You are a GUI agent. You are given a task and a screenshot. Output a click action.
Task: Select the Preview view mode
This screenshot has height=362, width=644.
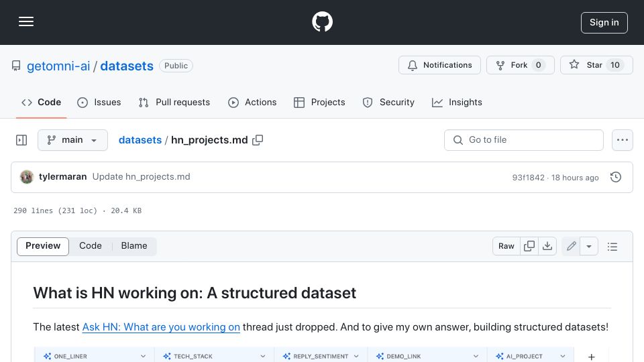pyautogui.click(x=43, y=246)
